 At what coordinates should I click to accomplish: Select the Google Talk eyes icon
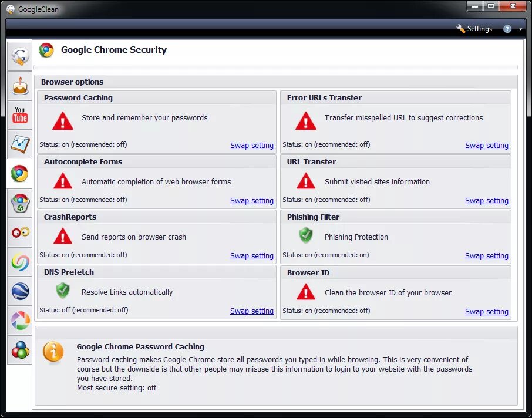pos(19,232)
